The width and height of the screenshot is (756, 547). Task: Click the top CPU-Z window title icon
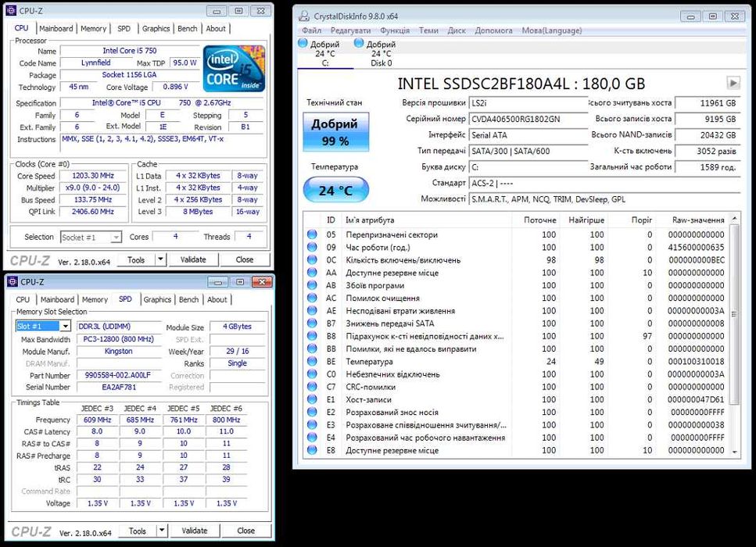12,10
